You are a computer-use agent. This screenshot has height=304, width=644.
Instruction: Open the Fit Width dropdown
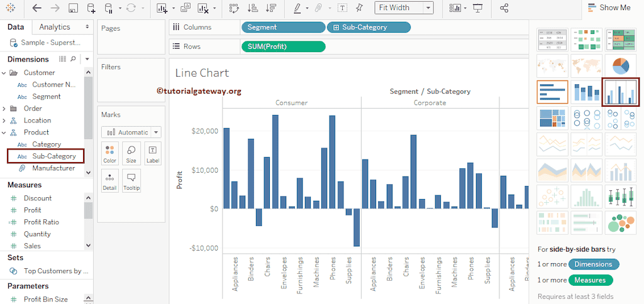click(404, 8)
